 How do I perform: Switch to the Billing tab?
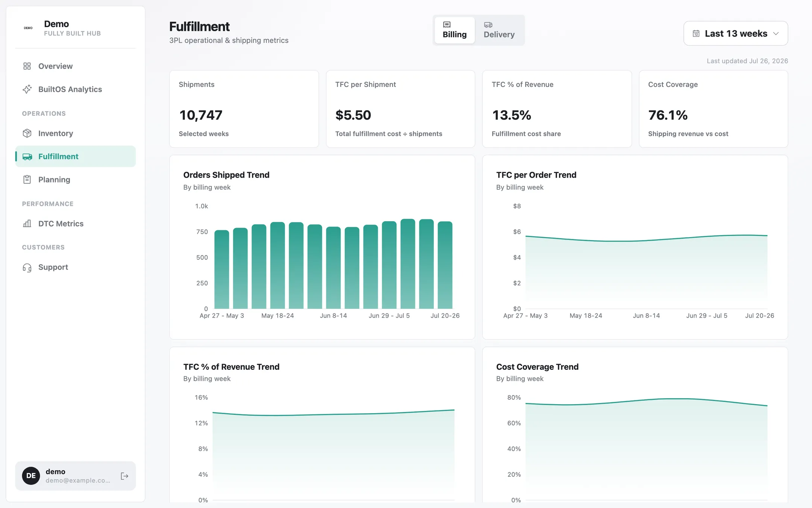454,30
